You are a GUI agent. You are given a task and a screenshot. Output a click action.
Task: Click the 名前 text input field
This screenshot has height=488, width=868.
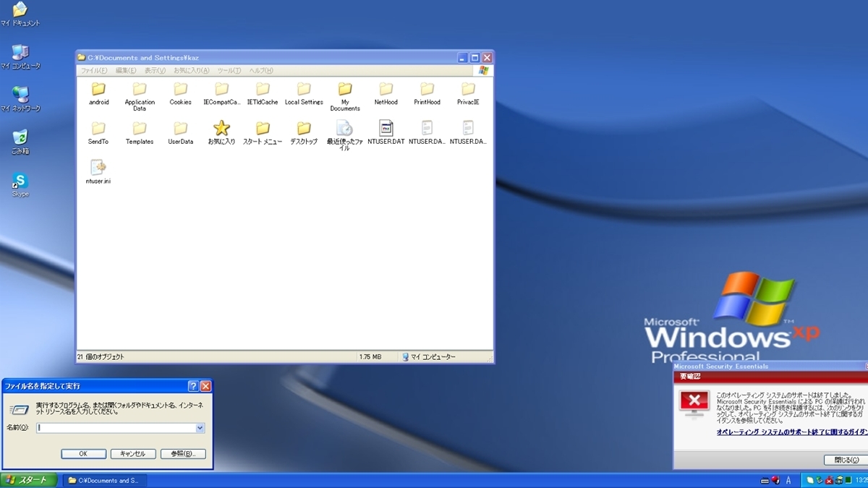116,428
